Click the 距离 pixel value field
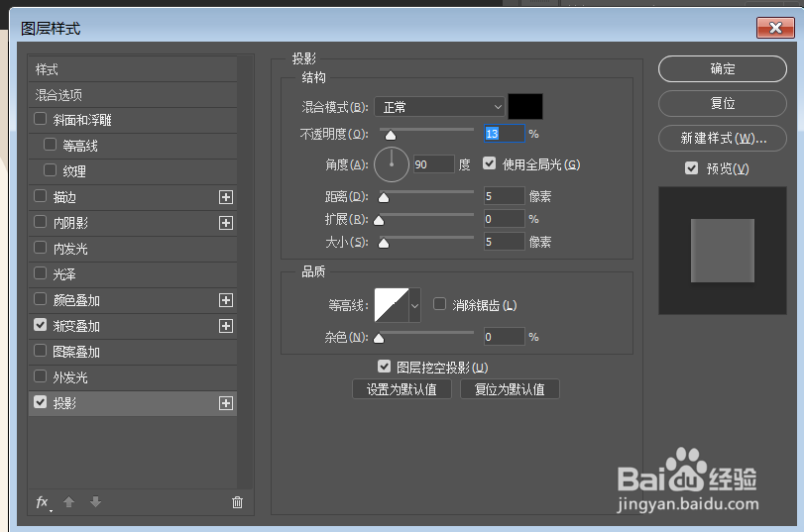Screen dimensions: 804x532 (x=505, y=196)
